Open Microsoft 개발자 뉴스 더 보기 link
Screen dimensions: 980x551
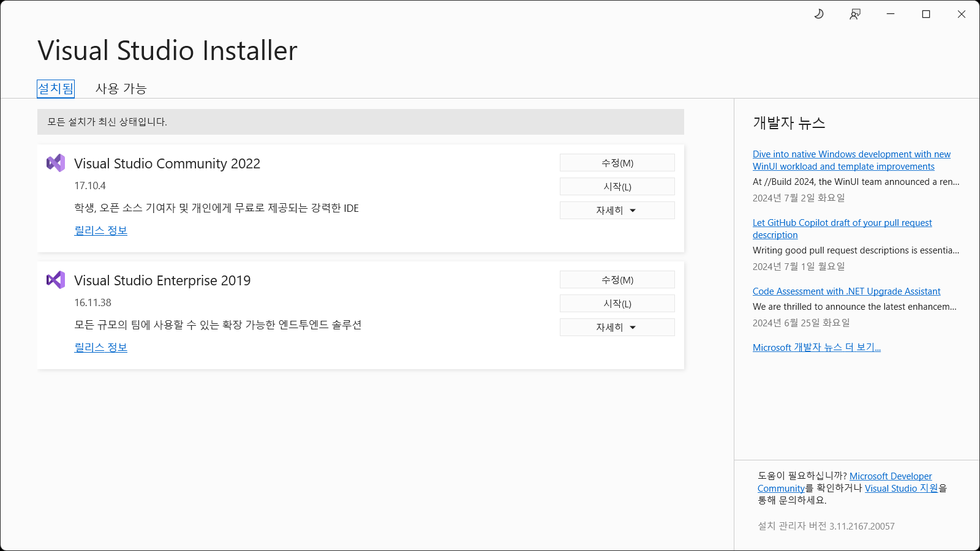click(816, 347)
